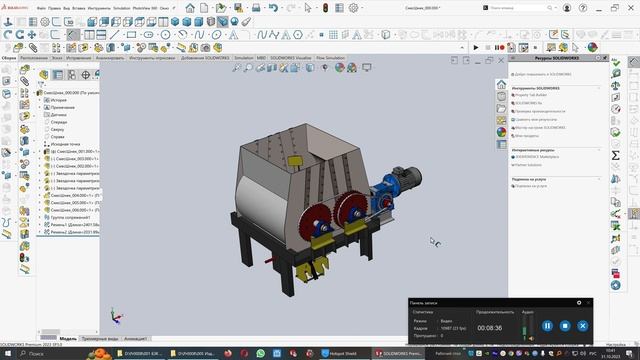
Task: Open the Appearances color ball icon in the task pane
Action: click(x=501, y=132)
